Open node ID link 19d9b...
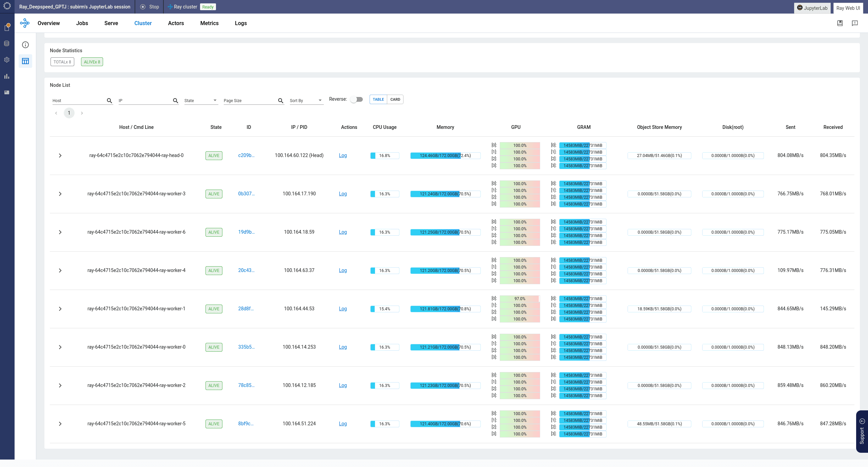Screen dimensions: 868x467 (246, 232)
